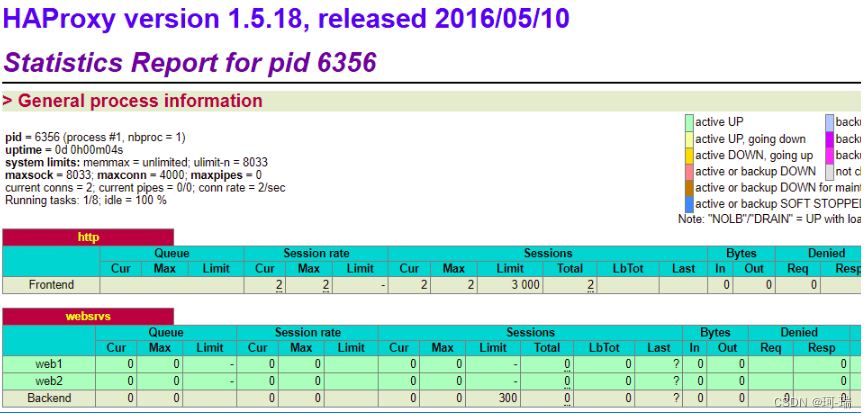Click Backend's Sessions Total value 0
The image size is (867, 418).
(567, 399)
